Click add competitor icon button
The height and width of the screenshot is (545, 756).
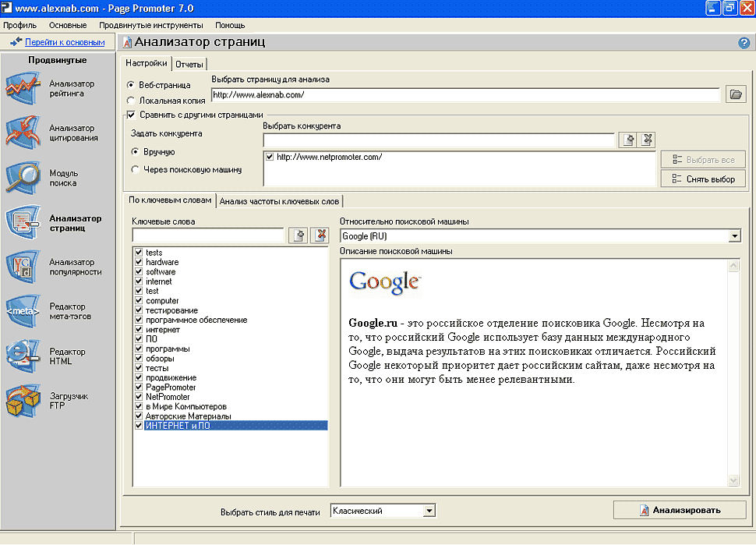629,140
